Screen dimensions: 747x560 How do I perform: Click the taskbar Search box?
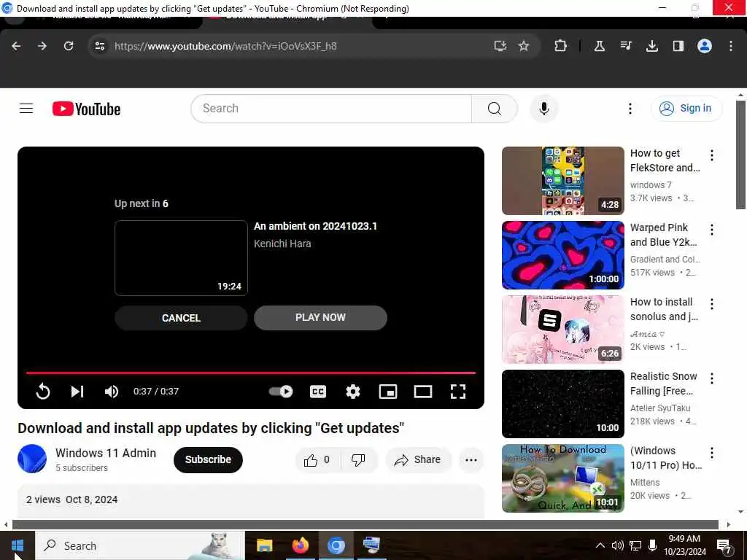coord(139,545)
